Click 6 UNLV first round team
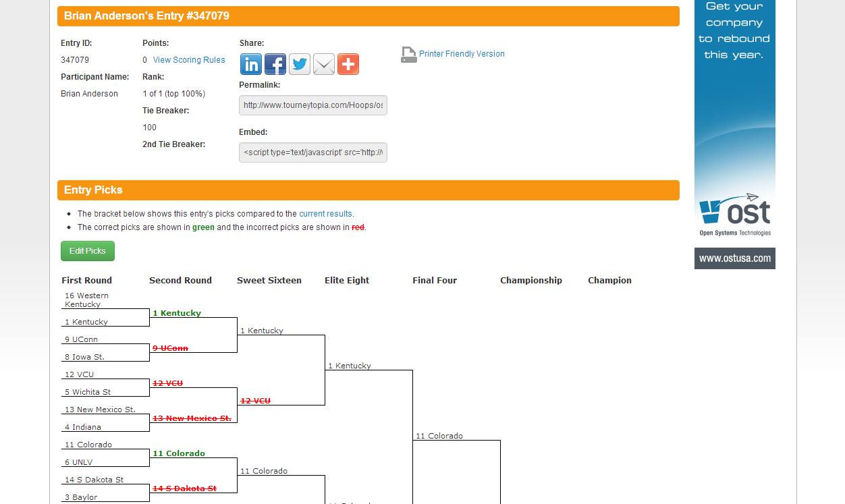The width and height of the screenshot is (845, 504). pyautogui.click(x=79, y=462)
